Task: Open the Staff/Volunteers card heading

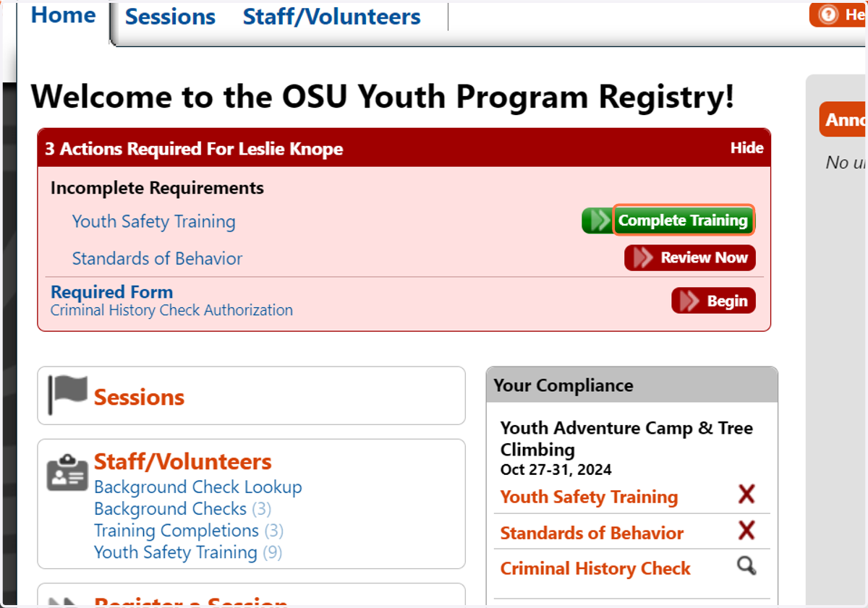Action: tap(183, 461)
